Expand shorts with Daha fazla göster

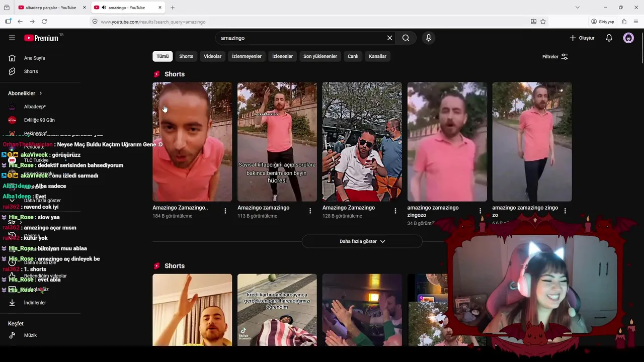tap(362, 241)
